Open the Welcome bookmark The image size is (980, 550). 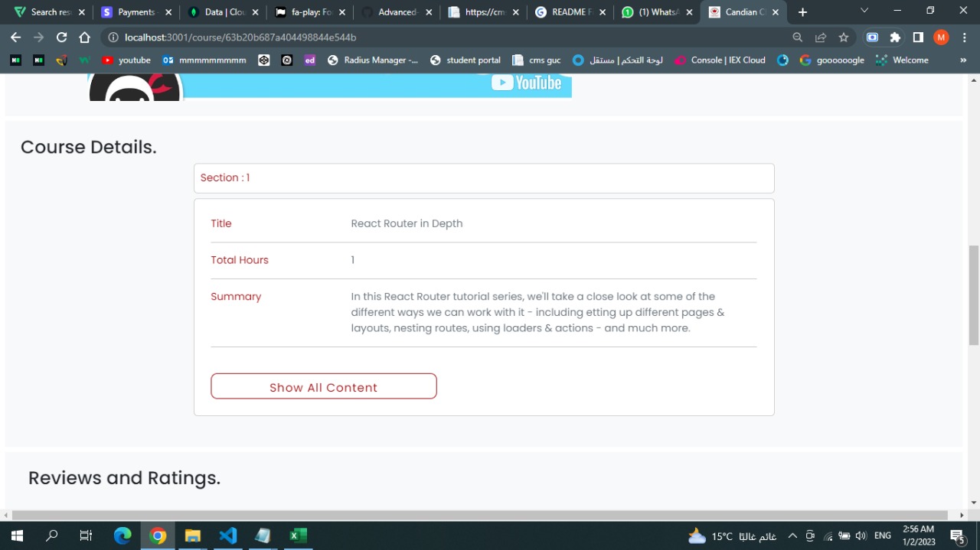click(902, 60)
